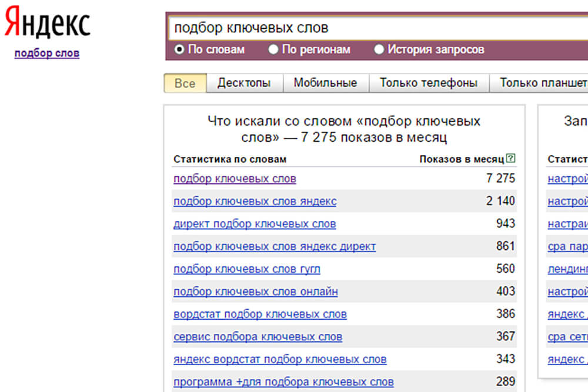Click the 2 140 impressions value
Screen dimensions: 588x392
[x=500, y=201]
